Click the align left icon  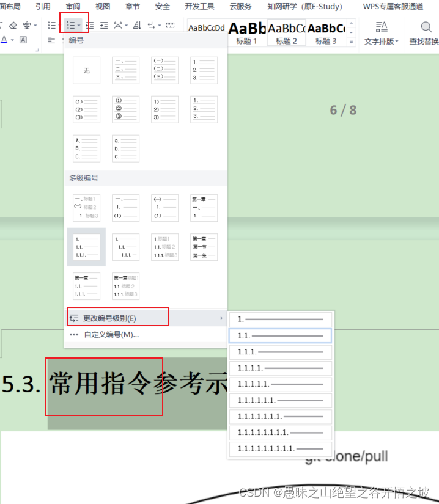point(51,40)
